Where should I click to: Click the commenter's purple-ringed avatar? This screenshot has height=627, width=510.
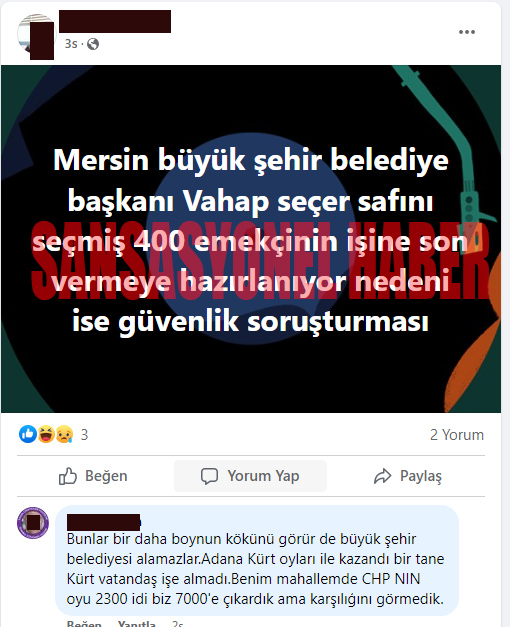pos(33,523)
